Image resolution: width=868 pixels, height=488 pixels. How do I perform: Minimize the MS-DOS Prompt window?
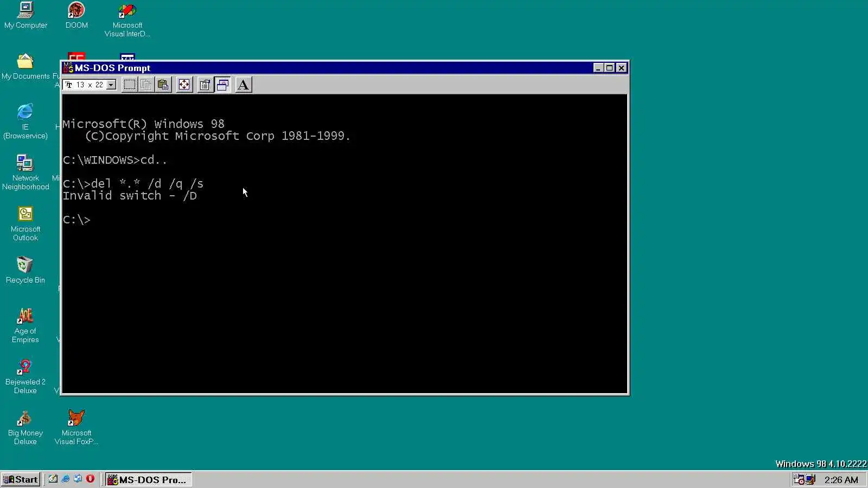pyautogui.click(x=598, y=68)
